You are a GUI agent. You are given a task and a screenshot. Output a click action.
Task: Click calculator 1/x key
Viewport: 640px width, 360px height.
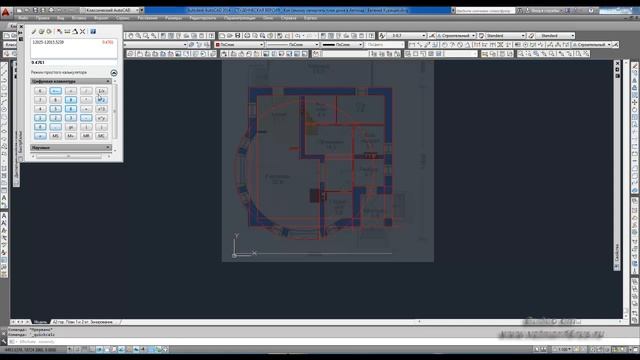click(x=102, y=91)
